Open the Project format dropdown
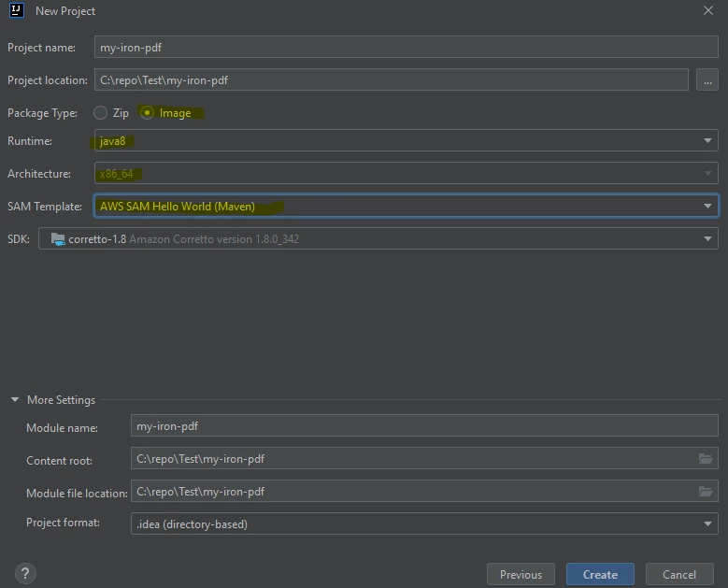 point(424,523)
